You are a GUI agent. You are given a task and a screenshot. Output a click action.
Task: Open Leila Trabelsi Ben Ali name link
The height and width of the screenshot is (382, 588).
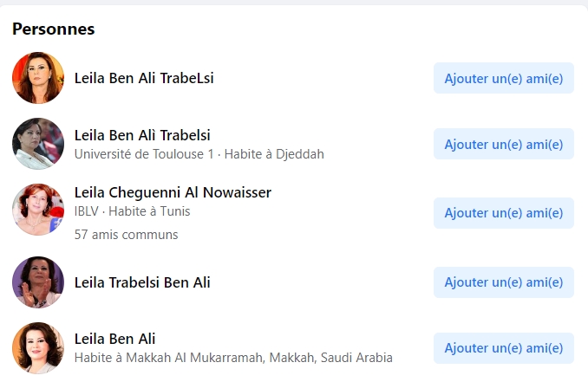pyautogui.click(x=142, y=282)
